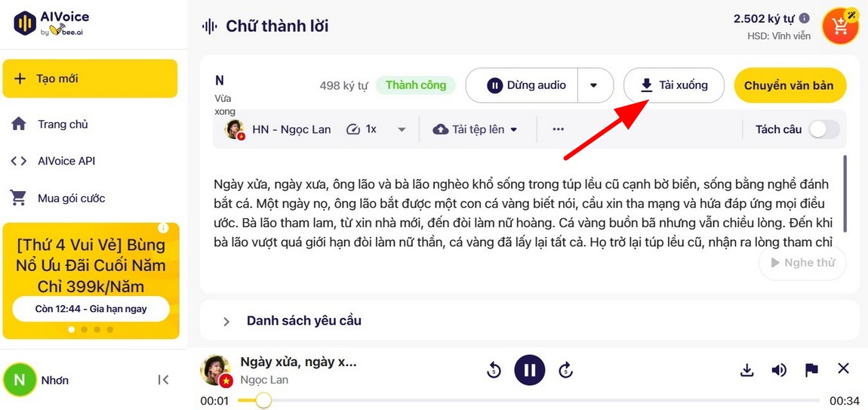Viewport: 868px width, 410px height.
Task: Rewind 5 seconds in player
Action: click(493, 369)
